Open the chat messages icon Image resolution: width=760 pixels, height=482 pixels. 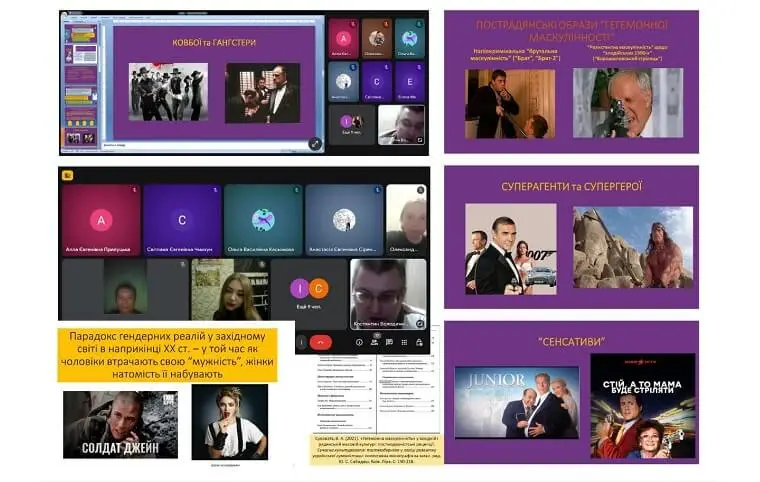(x=389, y=341)
